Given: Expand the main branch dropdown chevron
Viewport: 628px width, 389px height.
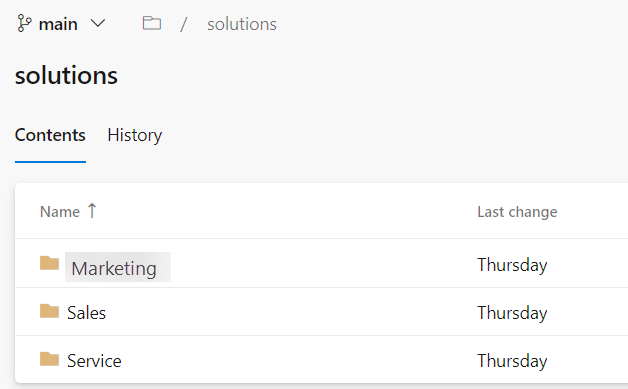Looking at the screenshot, I should coord(98,24).
